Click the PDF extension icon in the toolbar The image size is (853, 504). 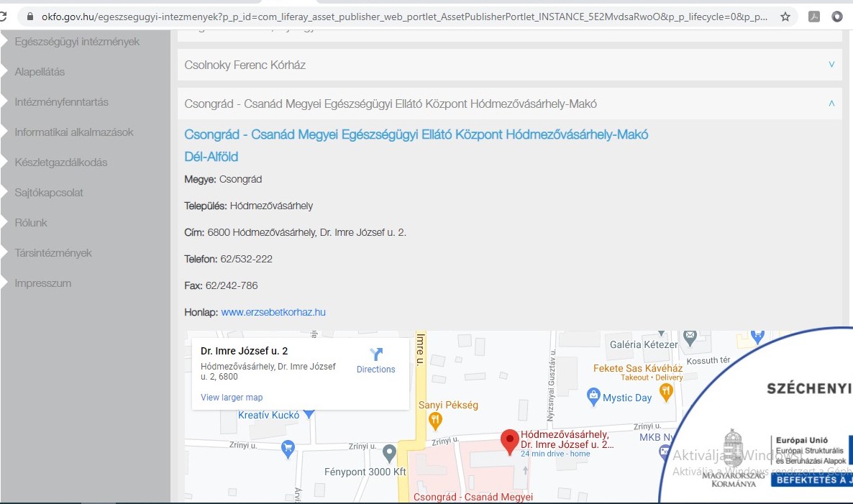[814, 17]
